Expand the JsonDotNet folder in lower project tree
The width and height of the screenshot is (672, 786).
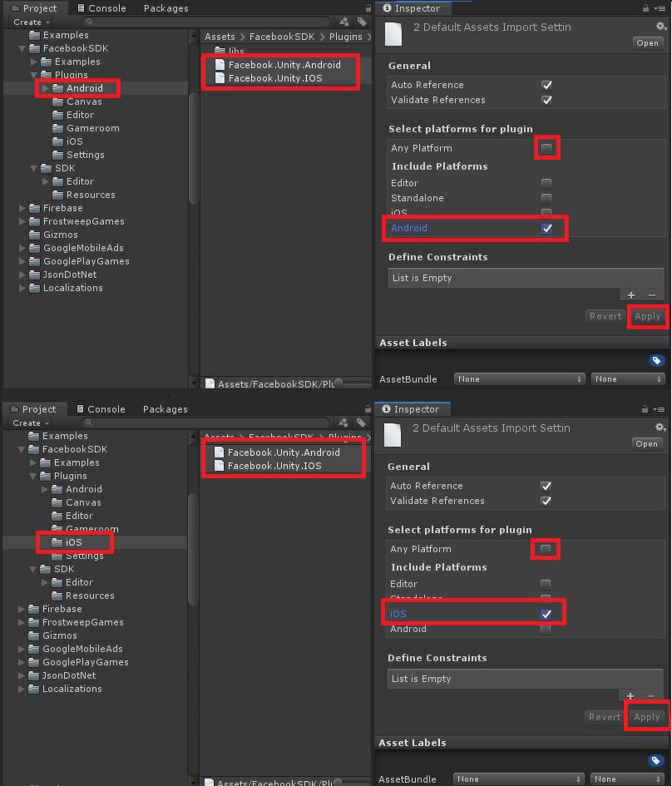point(21,675)
